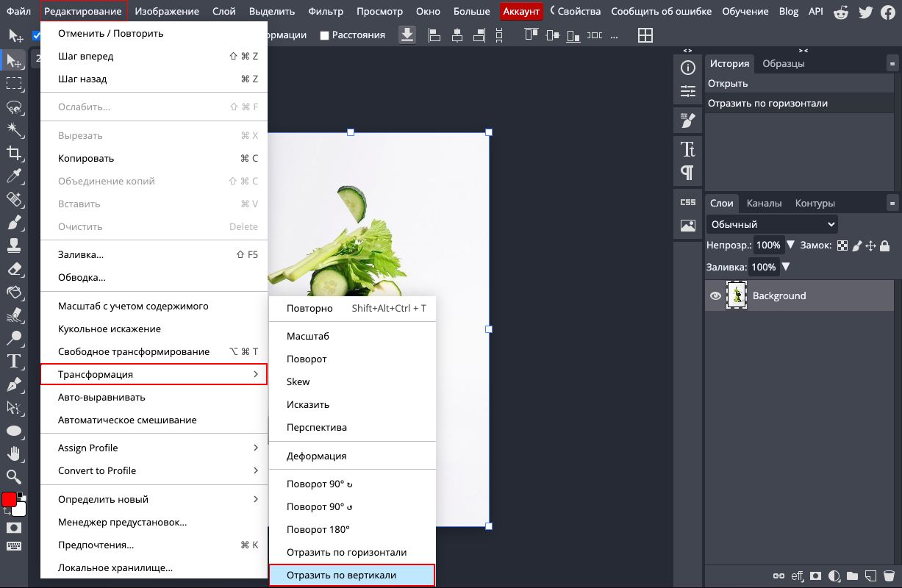The height and width of the screenshot is (588, 902).
Task: Open the Info panel icon
Action: click(x=688, y=68)
